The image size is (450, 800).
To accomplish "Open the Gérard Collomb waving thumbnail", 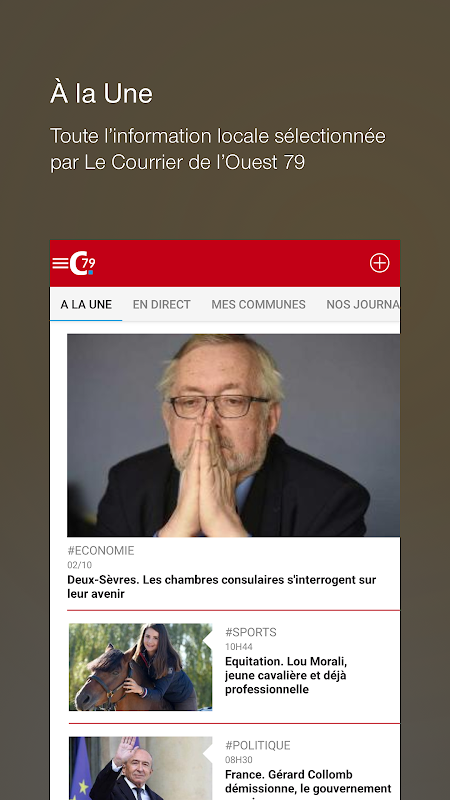I will click(x=140, y=768).
